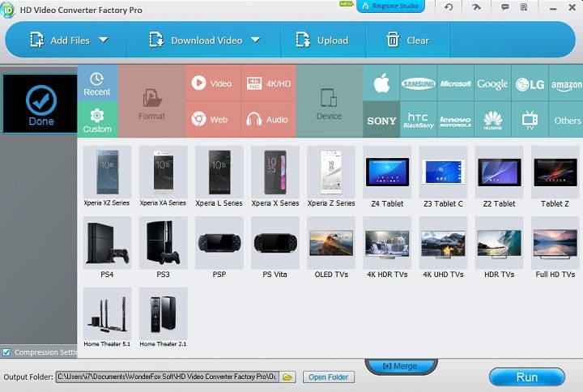Click the Download Video button
The image size is (583, 392).
196,40
